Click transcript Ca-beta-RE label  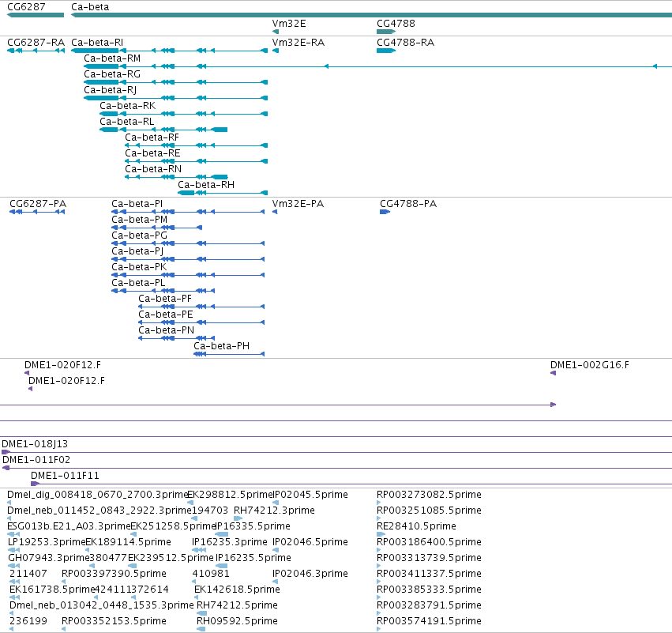pyautogui.click(x=152, y=153)
